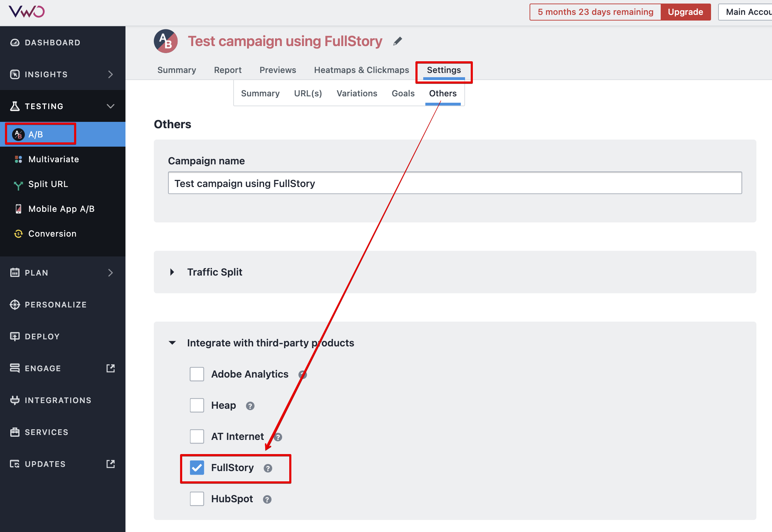
Task: Open the Previews tab
Action: (x=278, y=70)
